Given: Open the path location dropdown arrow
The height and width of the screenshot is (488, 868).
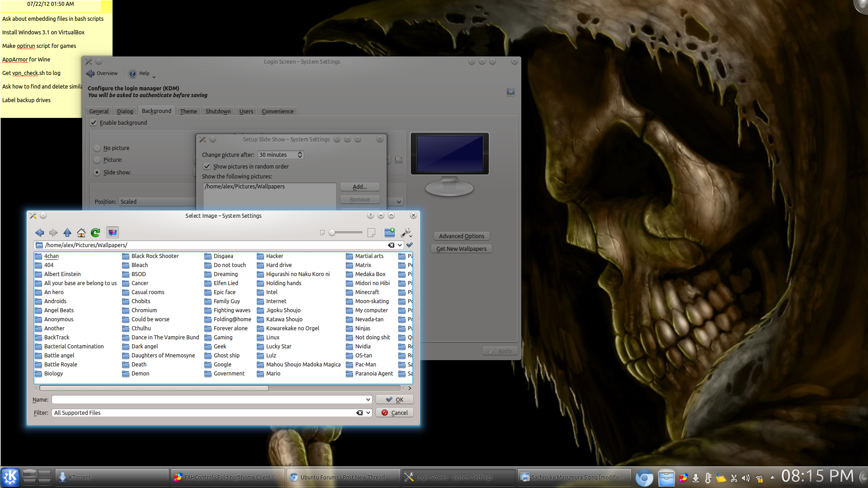Looking at the screenshot, I should click(x=400, y=245).
